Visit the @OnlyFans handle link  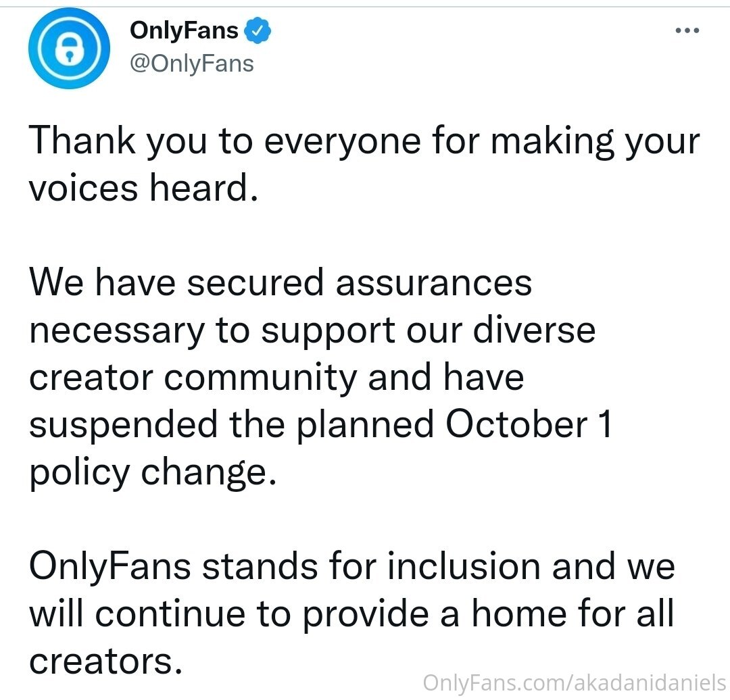coord(192,64)
